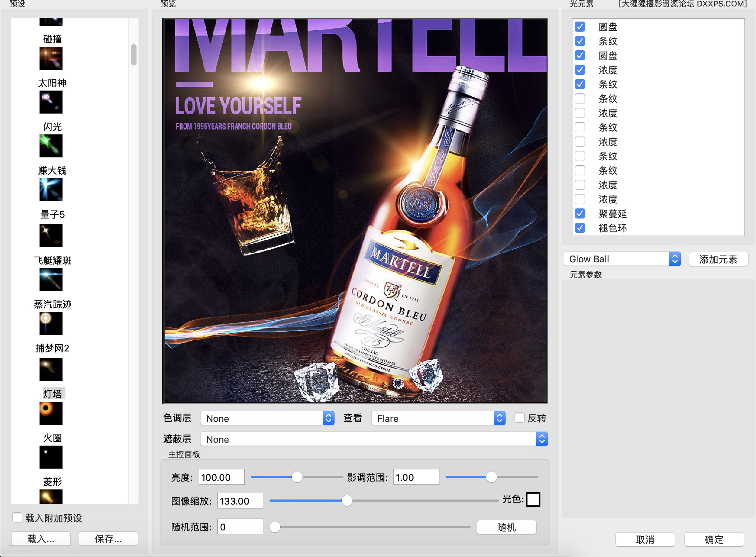Viewport: 756px width, 557px height.
Task: Click the 图像缩放 value field
Action: [240, 501]
